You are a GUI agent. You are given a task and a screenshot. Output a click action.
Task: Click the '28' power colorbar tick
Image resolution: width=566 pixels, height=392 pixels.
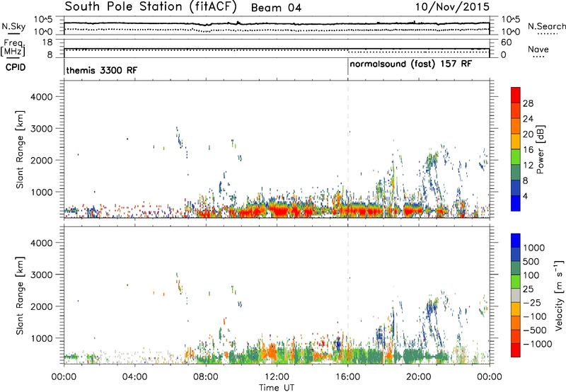pos(528,103)
